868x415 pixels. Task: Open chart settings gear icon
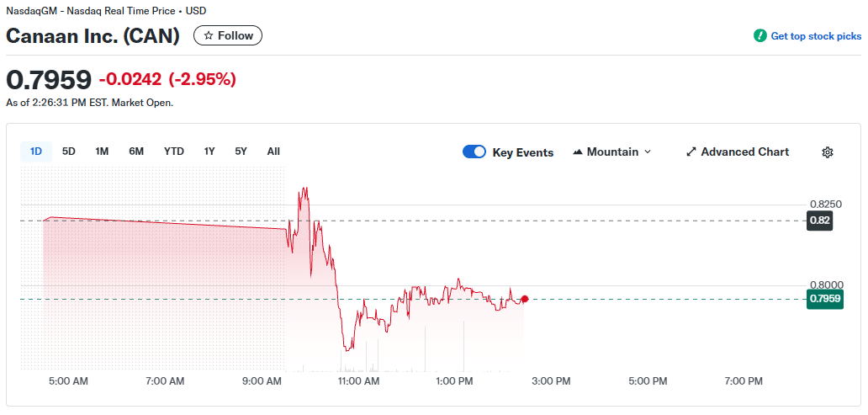point(828,152)
